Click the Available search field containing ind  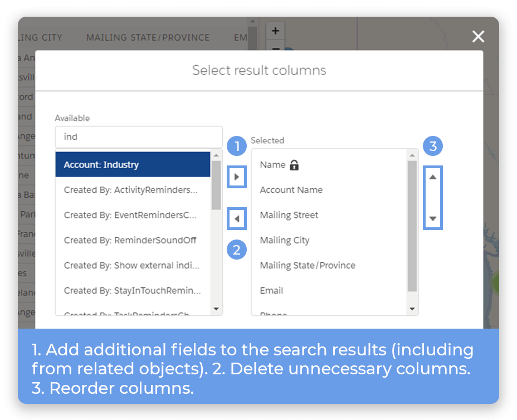pos(139,137)
